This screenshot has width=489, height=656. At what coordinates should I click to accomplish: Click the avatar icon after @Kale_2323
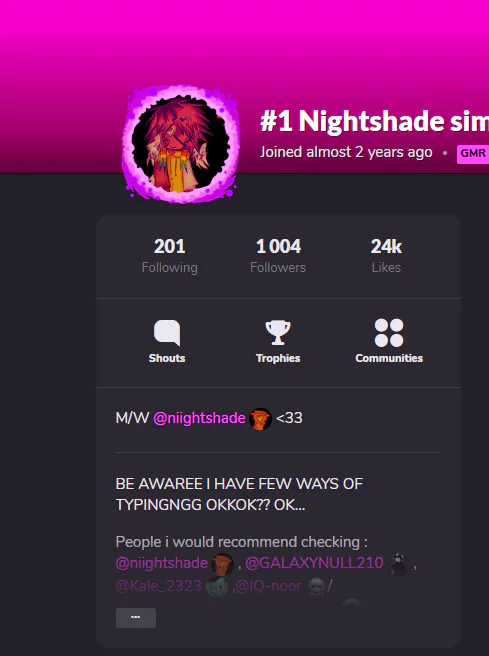click(x=217, y=586)
